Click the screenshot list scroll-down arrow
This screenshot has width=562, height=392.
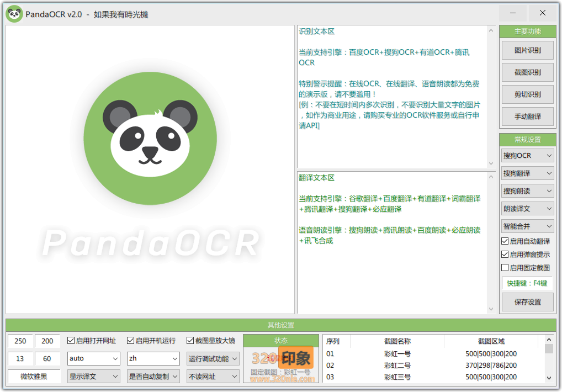549,378
